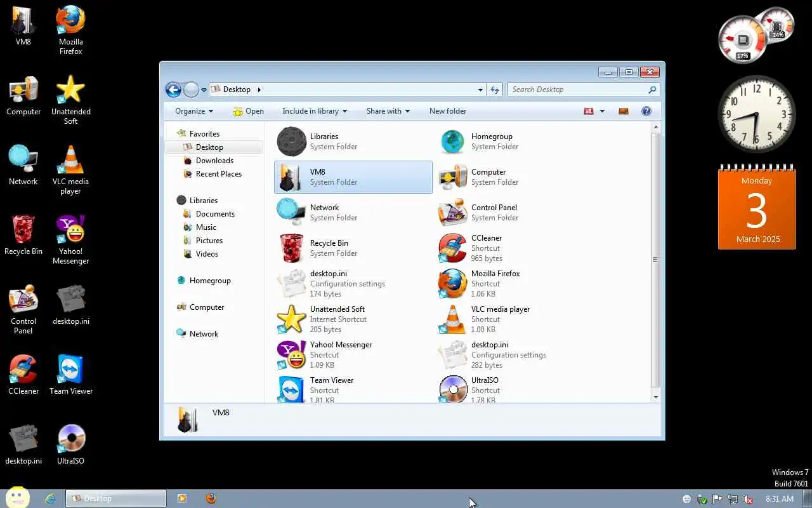The height and width of the screenshot is (508, 812).
Task: Change view using the view icon button
Action: tap(589, 111)
